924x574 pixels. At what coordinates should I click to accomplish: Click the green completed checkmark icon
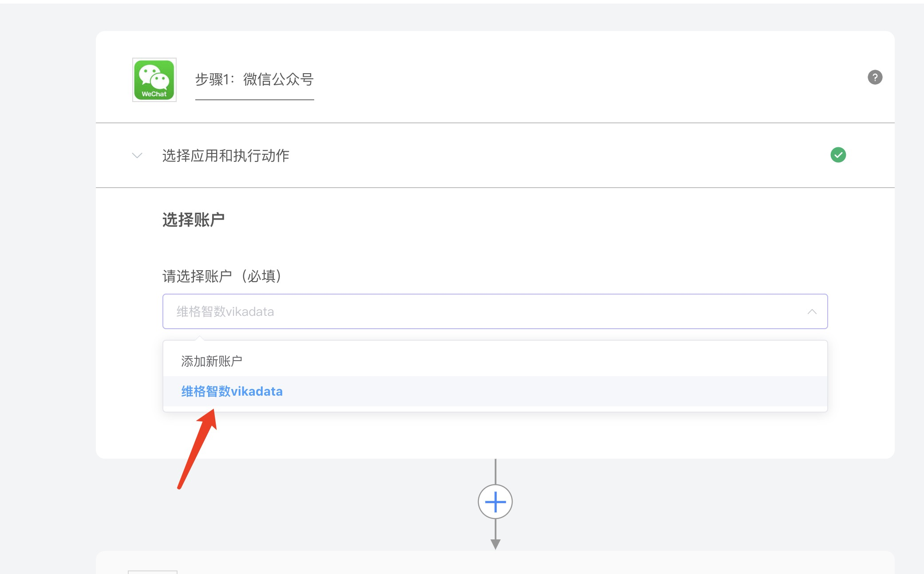(x=838, y=155)
